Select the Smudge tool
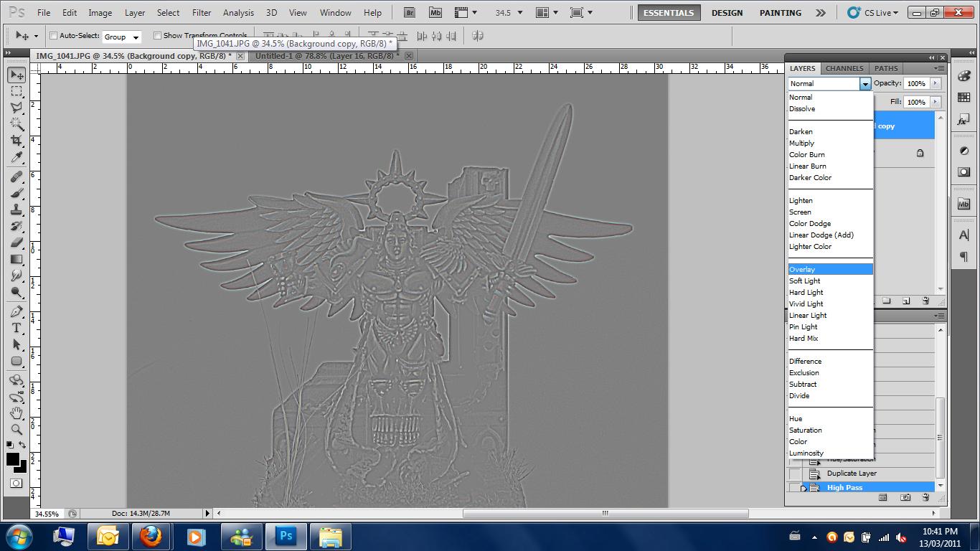This screenshot has height=551, width=980. [17, 275]
